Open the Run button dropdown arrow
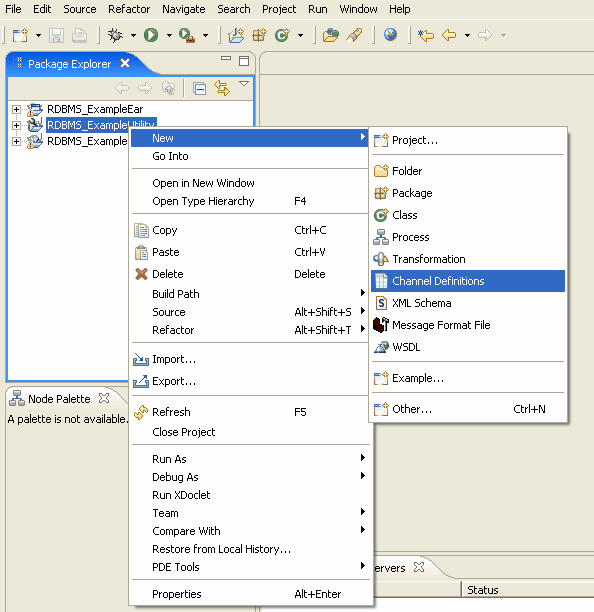 pyautogui.click(x=169, y=36)
